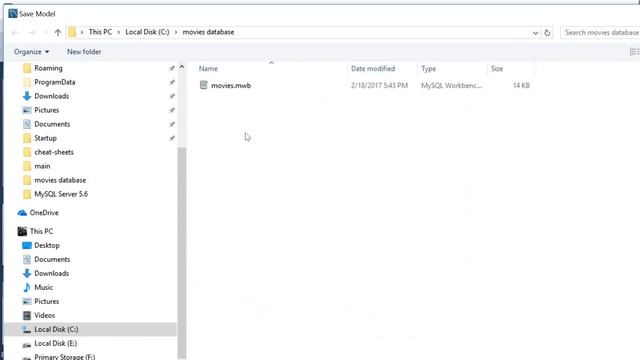Expand chevron after Local Disk (C:) breadcrumb

coord(176,32)
